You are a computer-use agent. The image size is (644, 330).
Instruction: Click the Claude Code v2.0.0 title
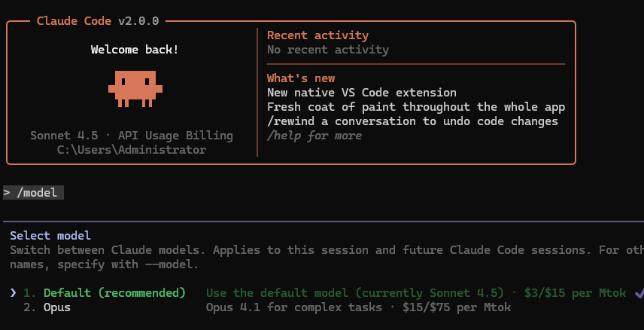point(98,21)
